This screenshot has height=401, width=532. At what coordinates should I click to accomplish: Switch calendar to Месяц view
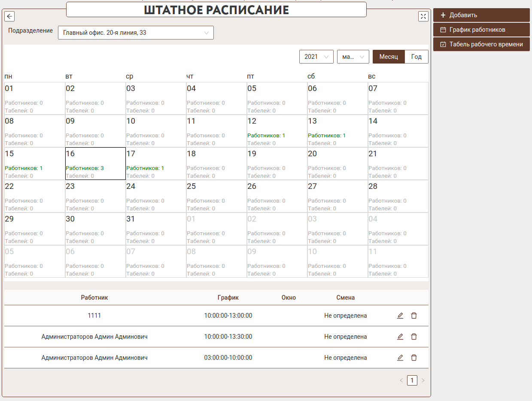[x=389, y=57]
